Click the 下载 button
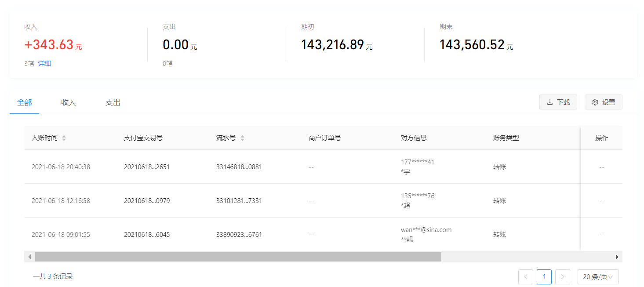Screen dimensions: 644x287 coord(558,102)
